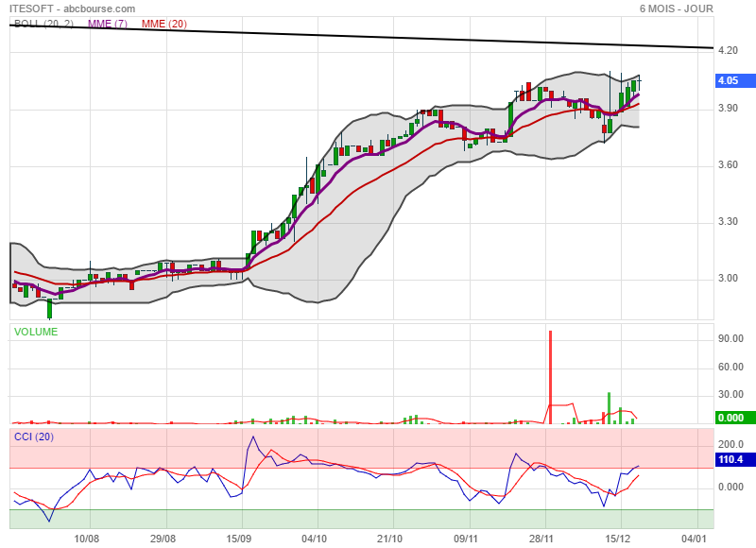The image size is (756, 548).
Task: Click the green 0.000 volume value tag
Action: 735,418
